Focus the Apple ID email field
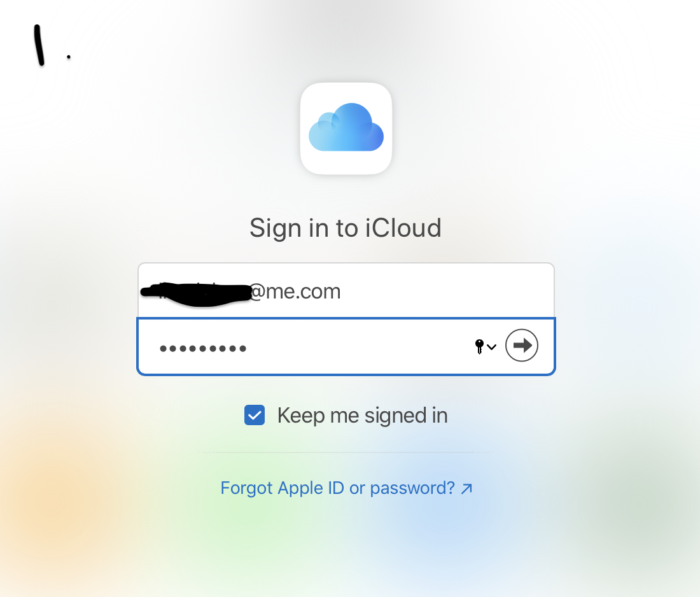The image size is (700, 597). coord(346,291)
